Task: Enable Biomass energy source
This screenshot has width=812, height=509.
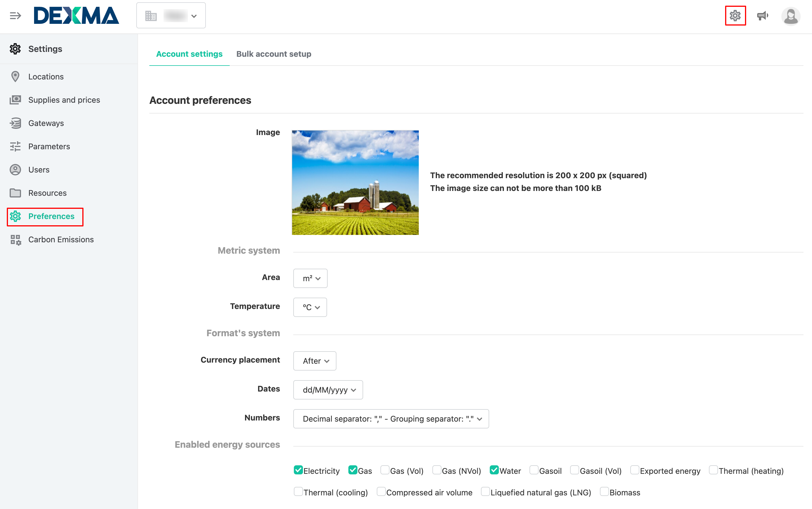Action: click(x=604, y=491)
